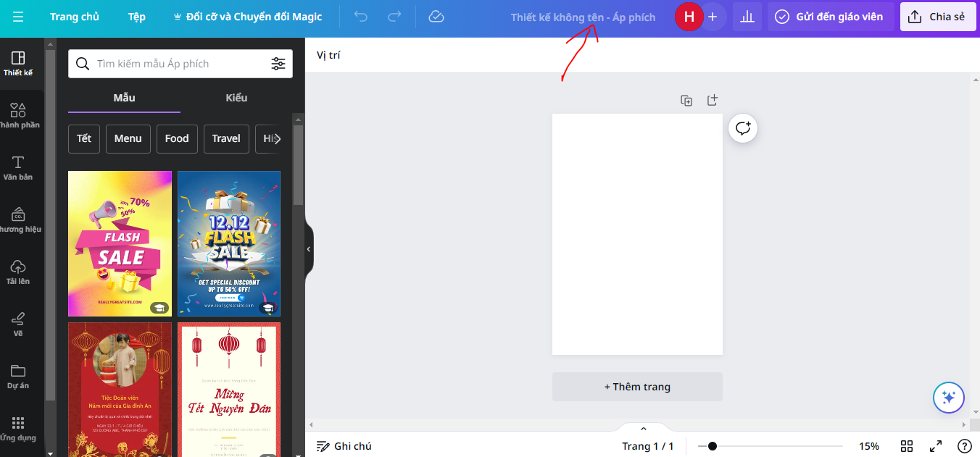Image resolution: width=980 pixels, height=457 pixels.
Task: Open the Tải lên uploads panel
Action: 18,272
